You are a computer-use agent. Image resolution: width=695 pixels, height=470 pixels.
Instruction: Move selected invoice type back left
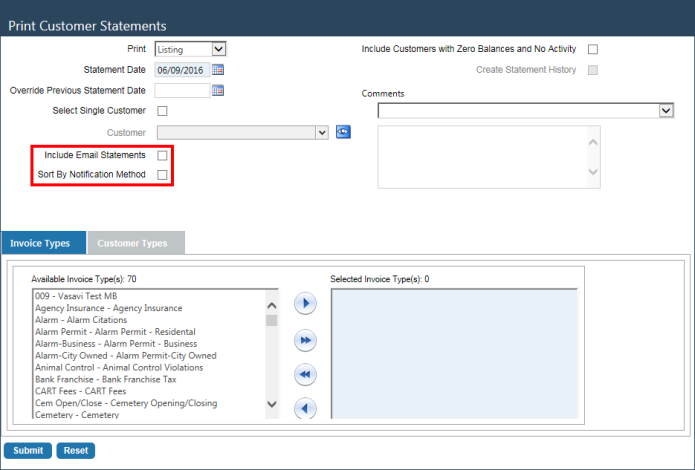(x=305, y=407)
